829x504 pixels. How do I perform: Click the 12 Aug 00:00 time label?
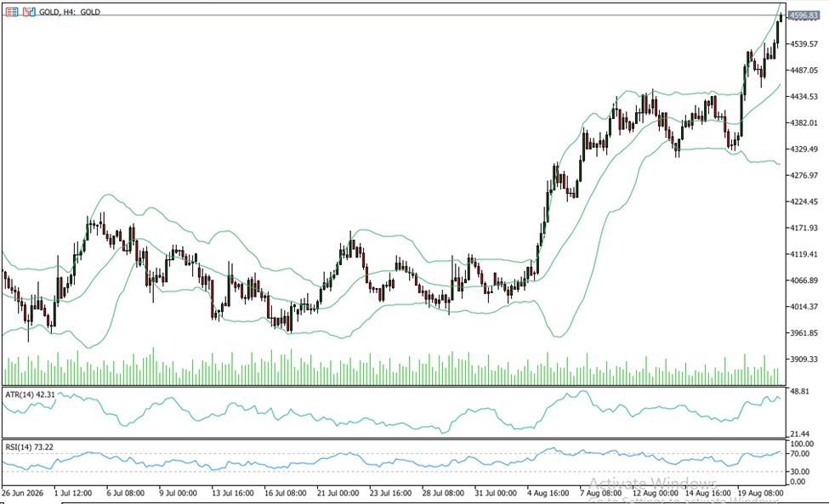pos(654,493)
